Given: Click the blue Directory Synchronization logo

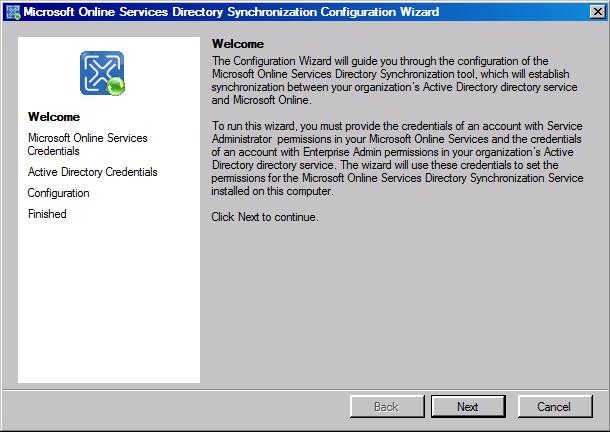Looking at the screenshot, I should (x=100, y=72).
